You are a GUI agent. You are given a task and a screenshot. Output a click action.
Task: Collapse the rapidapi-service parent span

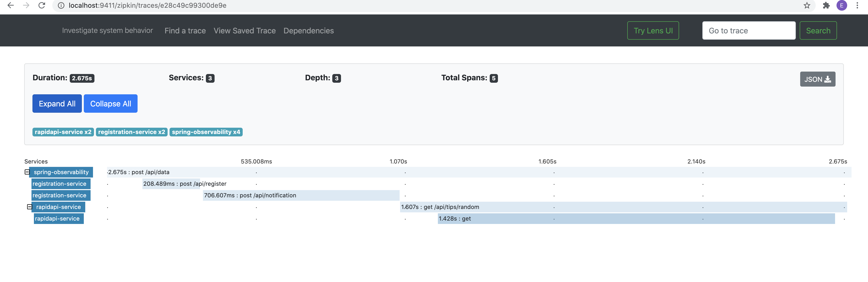coord(30,207)
